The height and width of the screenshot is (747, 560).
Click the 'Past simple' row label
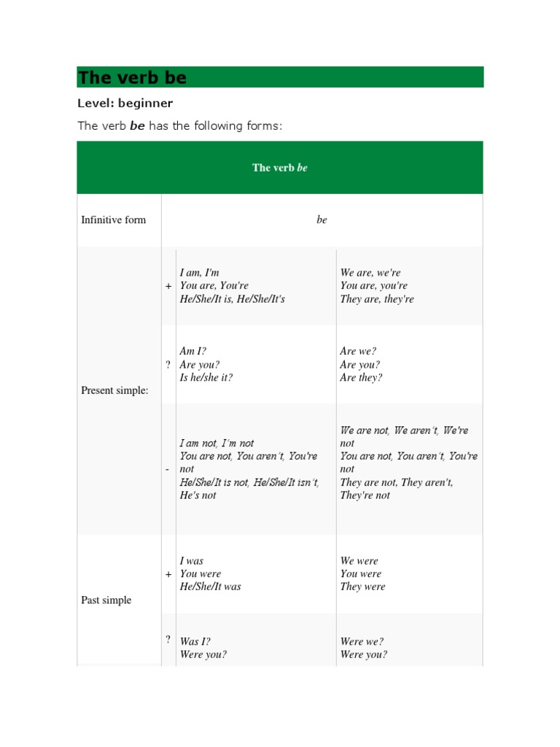coord(106,600)
